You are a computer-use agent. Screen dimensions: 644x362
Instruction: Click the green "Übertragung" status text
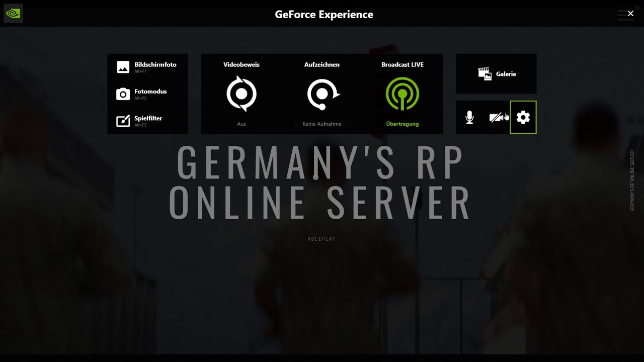click(x=403, y=124)
